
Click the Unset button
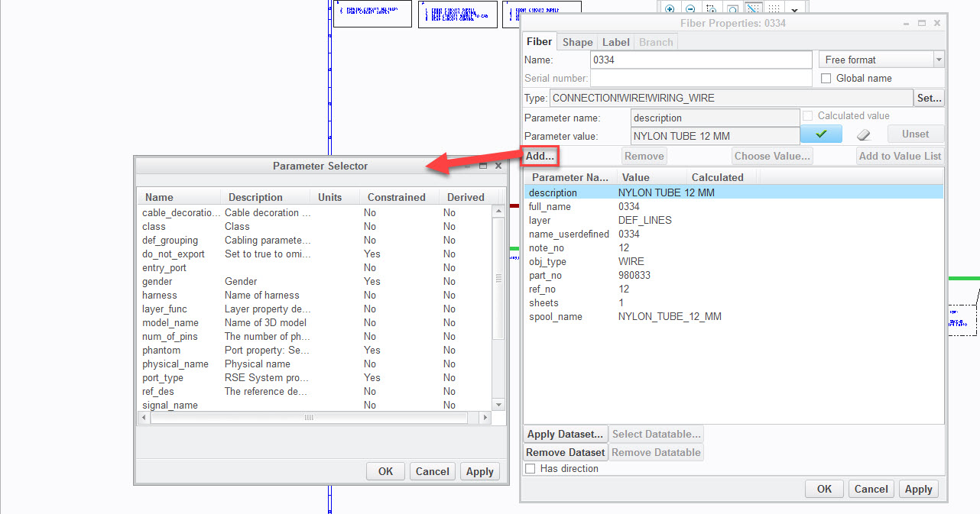(x=915, y=134)
